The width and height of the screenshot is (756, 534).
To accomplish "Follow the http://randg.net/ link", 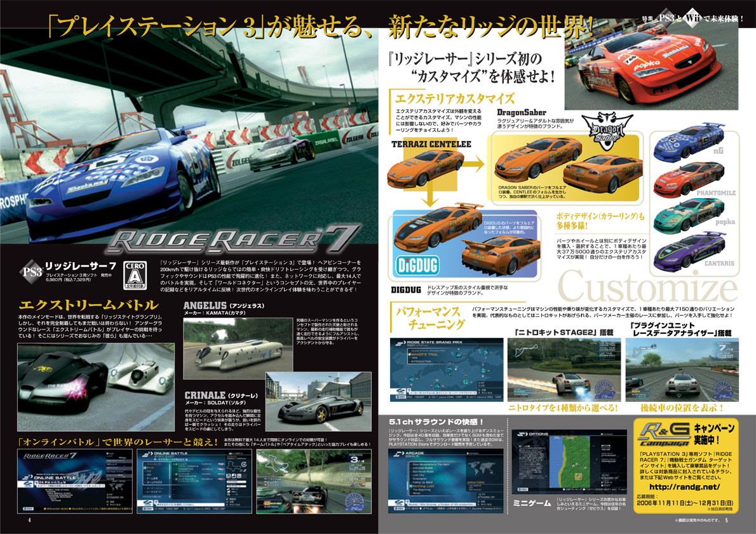I will pyautogui.click(x=684, y=487).
